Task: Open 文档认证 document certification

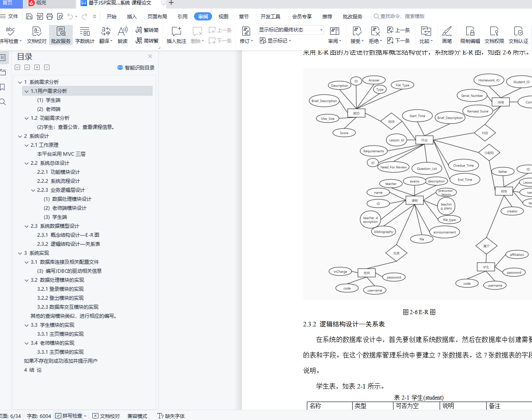Action: 519,35
